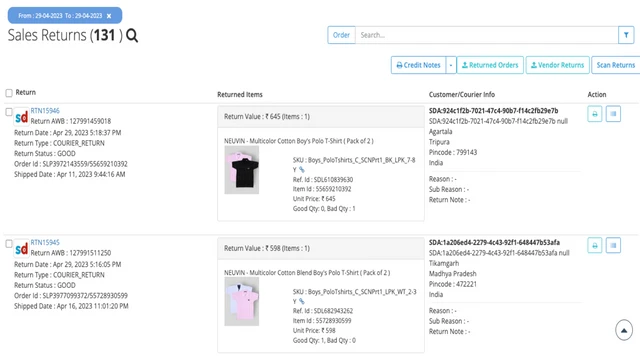Click the Customer/Courier Info column header

(462, 95)
